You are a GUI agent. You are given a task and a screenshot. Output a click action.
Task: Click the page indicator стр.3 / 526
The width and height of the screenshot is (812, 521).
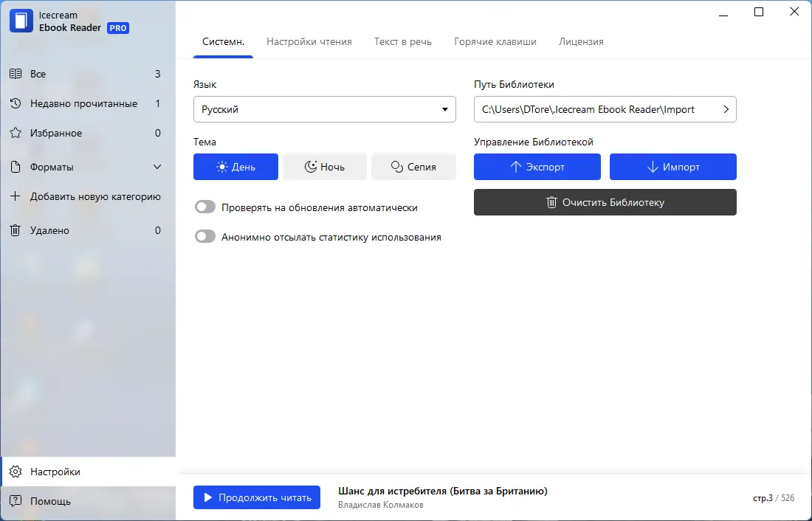(x=774, y=497)
